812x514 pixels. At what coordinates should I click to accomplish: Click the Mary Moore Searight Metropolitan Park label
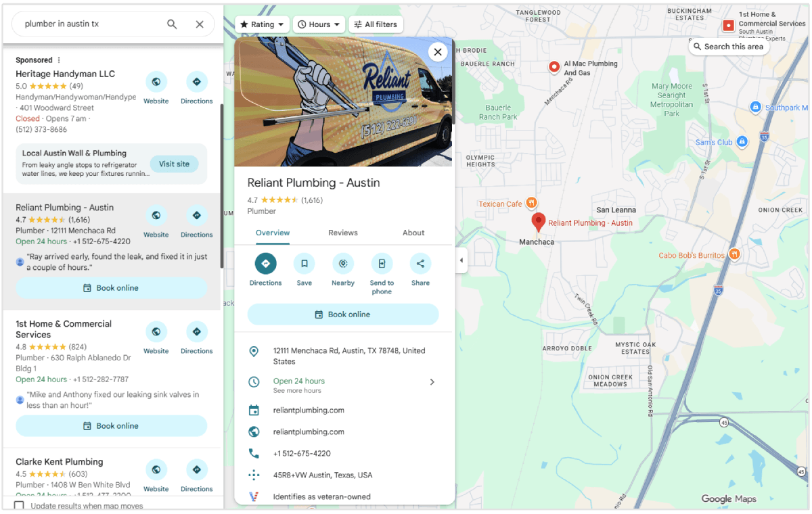coord(672,100)
